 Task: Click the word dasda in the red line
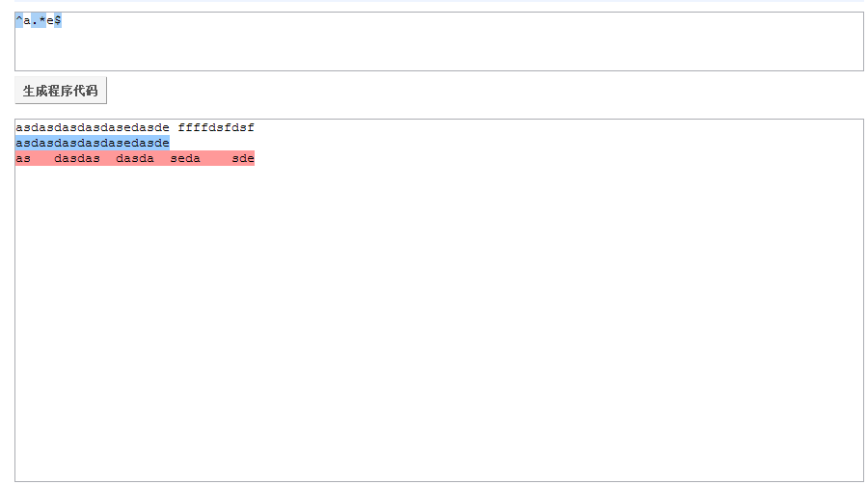[x=135, y=158]
